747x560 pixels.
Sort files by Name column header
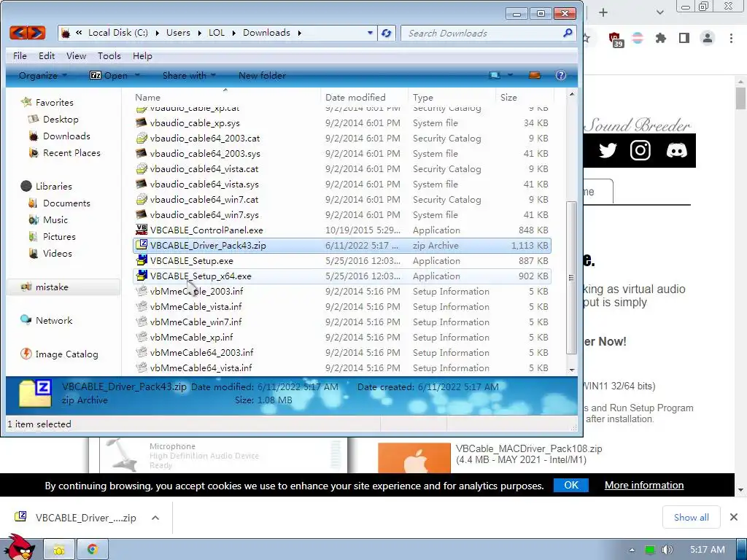tap(147, 97)
